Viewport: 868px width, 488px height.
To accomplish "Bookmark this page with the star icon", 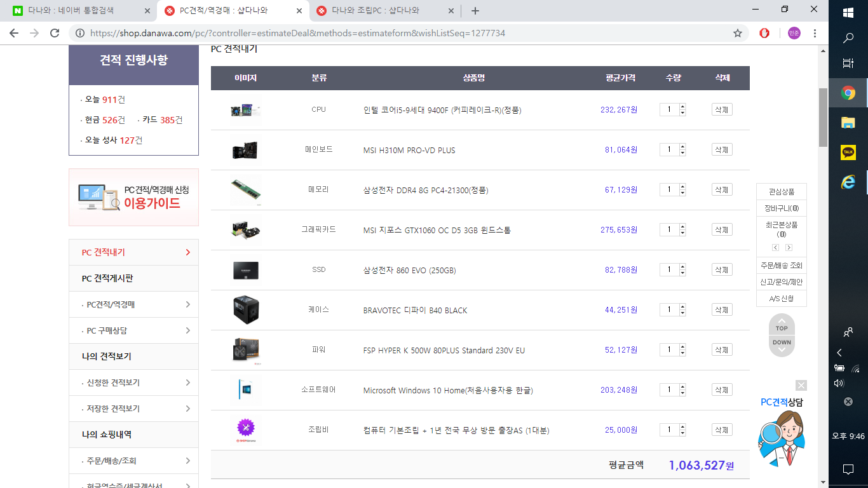I will point(738,33).
